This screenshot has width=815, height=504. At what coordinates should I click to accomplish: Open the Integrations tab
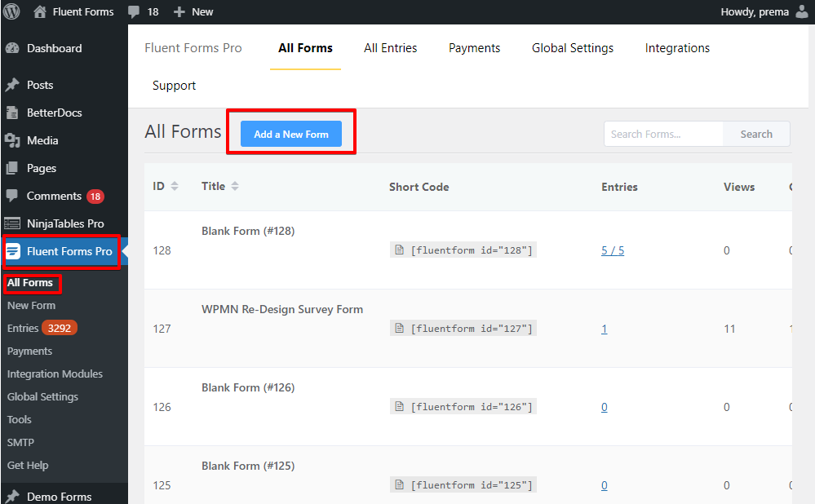[x=677, y=48]
